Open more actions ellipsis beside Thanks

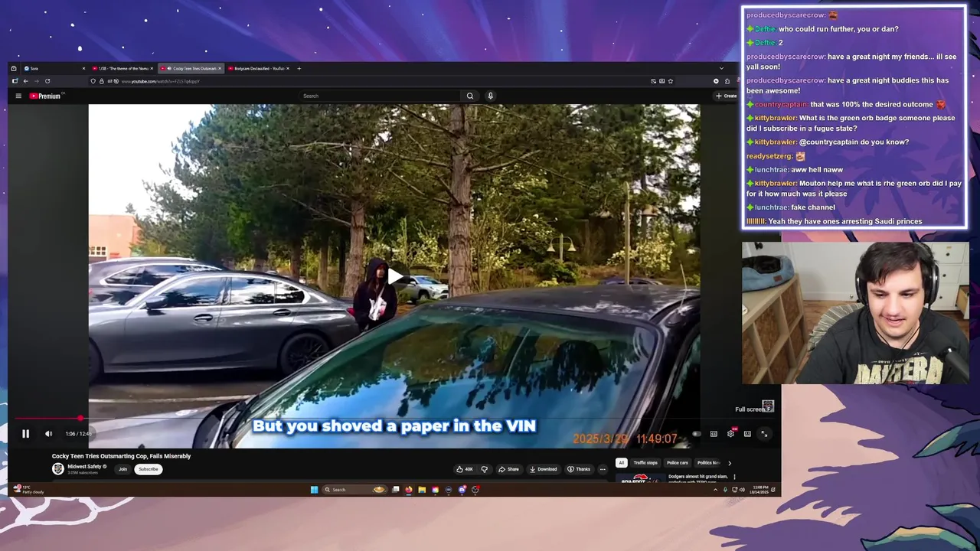point(603,469)
